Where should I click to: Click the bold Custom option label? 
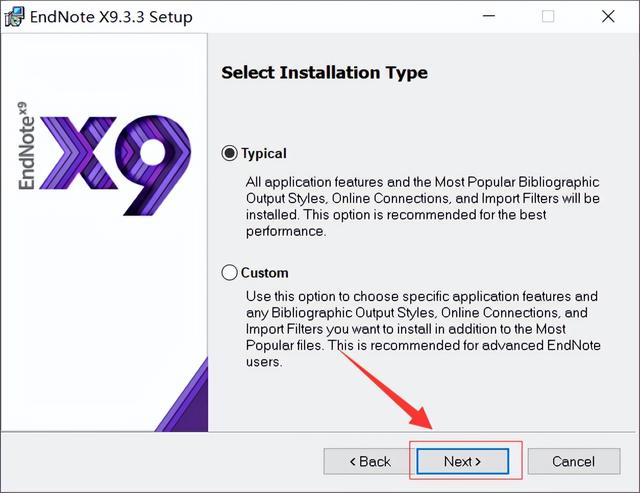point(264,273)
